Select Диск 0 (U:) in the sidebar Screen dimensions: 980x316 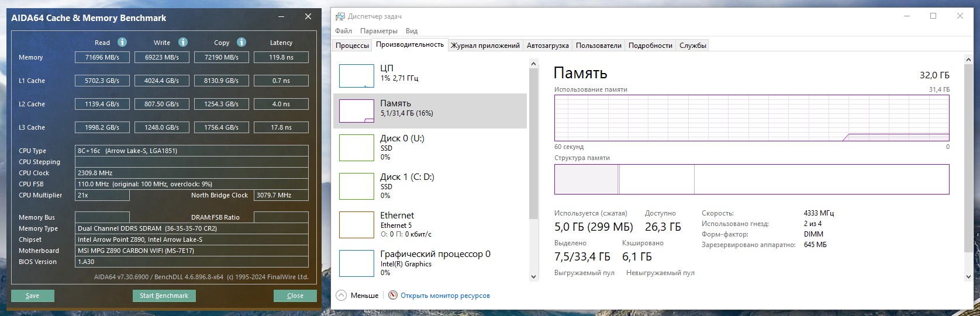point(430,147)
